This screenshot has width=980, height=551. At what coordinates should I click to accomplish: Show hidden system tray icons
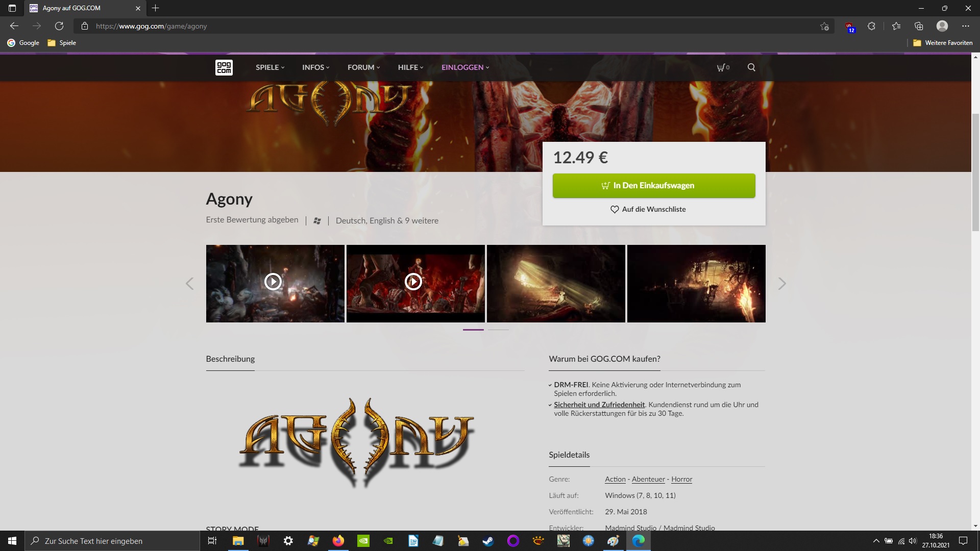click(876, 541)
